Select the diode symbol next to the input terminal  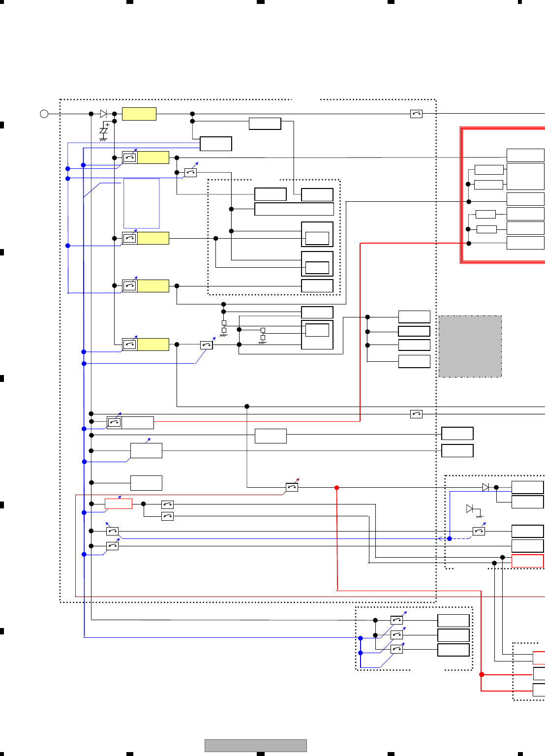coord(103,114)
